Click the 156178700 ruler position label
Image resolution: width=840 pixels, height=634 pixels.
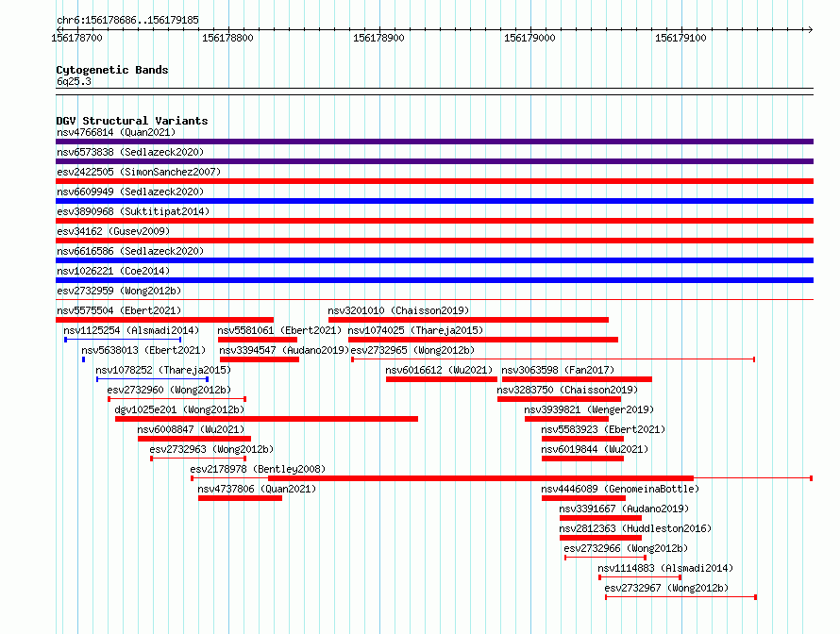coord(76,38)
